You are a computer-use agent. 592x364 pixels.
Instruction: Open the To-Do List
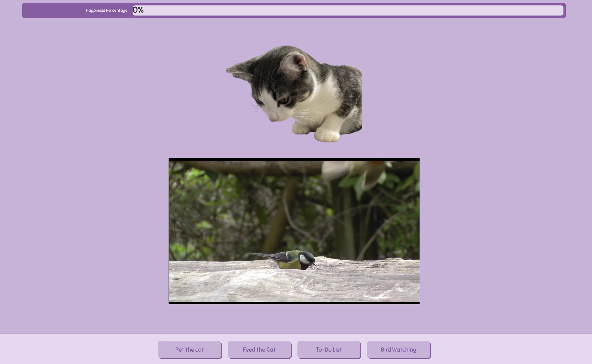pos(329,350)
